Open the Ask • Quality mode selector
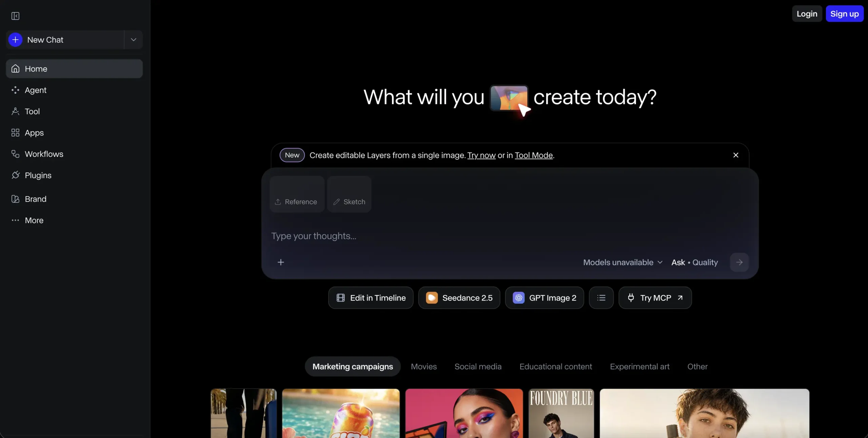Image resolution: width=868 pixels, height=438 pixels. (694, 263)
